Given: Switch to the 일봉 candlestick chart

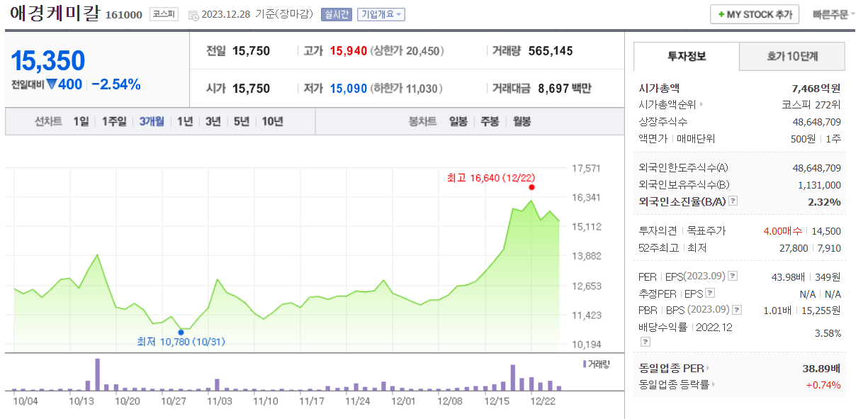Looking at the screenshot, I should tap(458, 121).
